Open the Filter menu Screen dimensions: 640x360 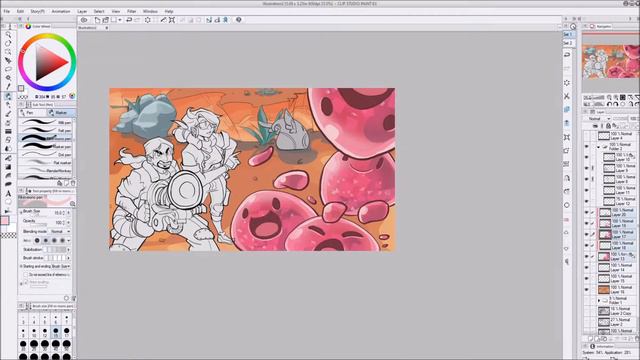pos(131,11)
